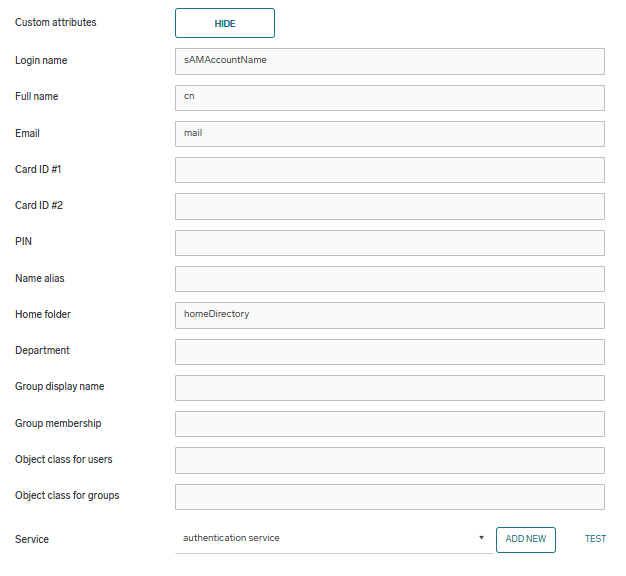
Task: Click the Object class for users field
Action: tap(389, 460)
